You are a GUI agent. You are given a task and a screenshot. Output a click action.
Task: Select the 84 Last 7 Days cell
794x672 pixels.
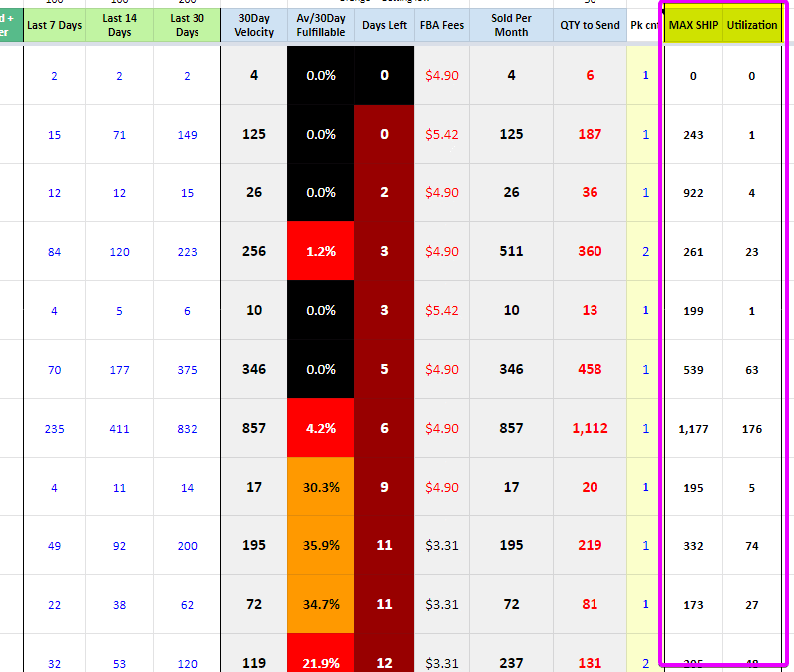(54, 252)
